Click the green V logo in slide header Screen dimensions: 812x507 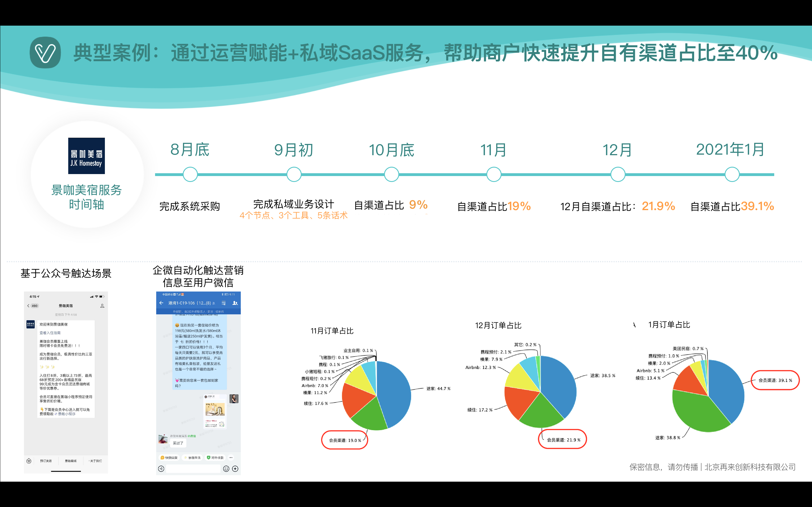pos(45,53)
